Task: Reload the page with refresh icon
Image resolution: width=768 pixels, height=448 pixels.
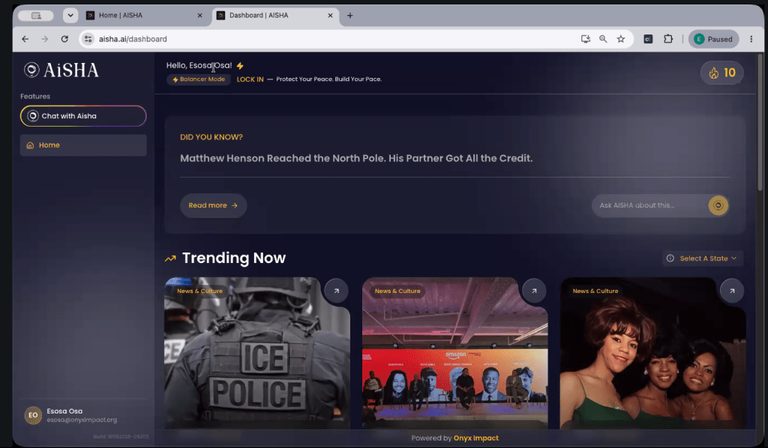Action: tap(65, 39)
